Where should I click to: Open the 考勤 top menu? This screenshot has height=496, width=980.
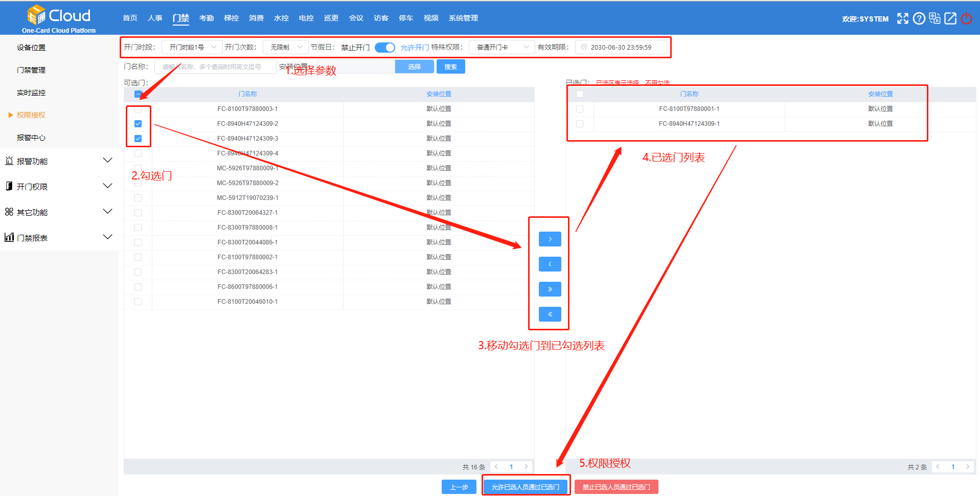tap(207, 18)
